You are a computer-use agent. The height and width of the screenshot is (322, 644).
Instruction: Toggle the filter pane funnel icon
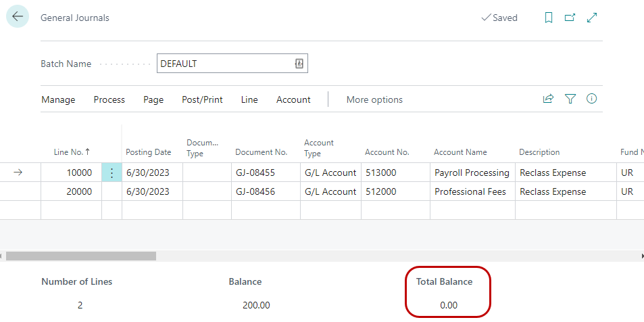click(x=570, y=99)
